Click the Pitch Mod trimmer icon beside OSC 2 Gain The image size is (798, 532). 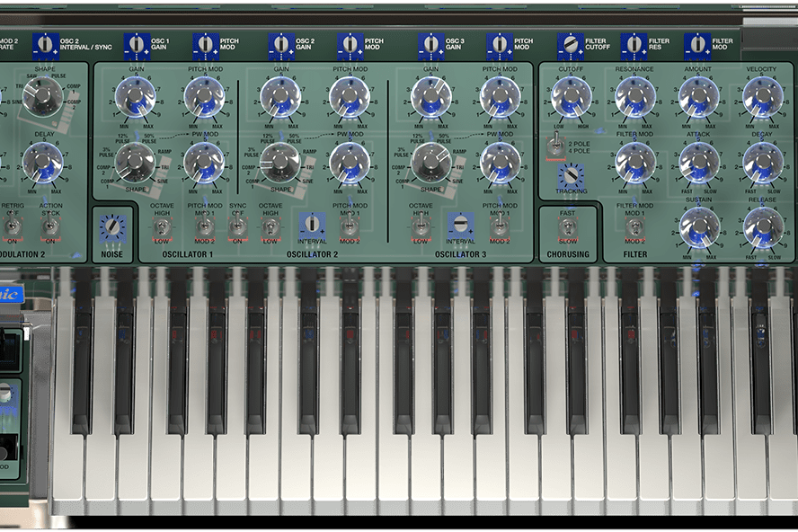[350, 45]
